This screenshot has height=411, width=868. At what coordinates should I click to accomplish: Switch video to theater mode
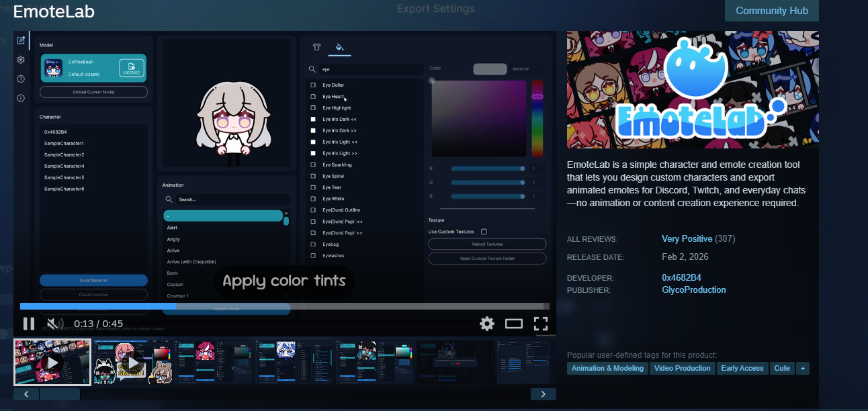(x=514, y=324)
